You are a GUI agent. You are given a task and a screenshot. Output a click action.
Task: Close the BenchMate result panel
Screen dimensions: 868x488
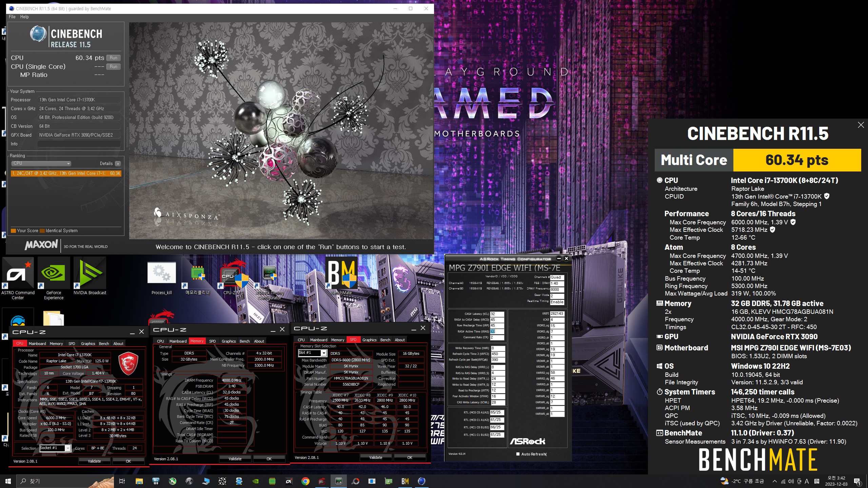pyautogui.click(x=861, y=125)
